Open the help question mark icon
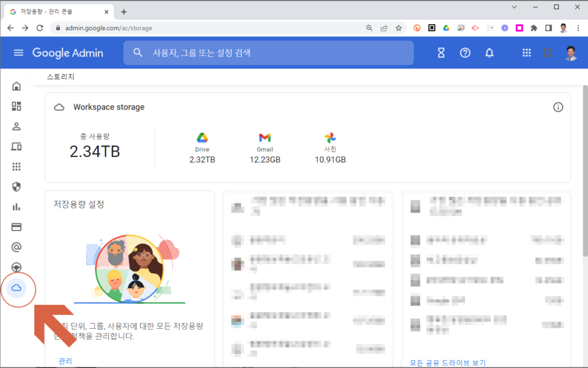588x368 pixels. click(x=465, y=53)
